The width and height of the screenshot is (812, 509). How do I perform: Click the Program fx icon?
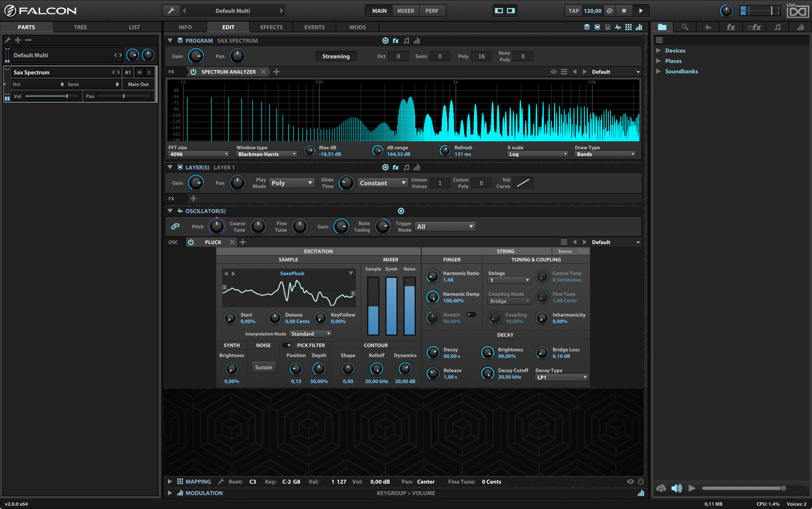click(x=396, y=41)
